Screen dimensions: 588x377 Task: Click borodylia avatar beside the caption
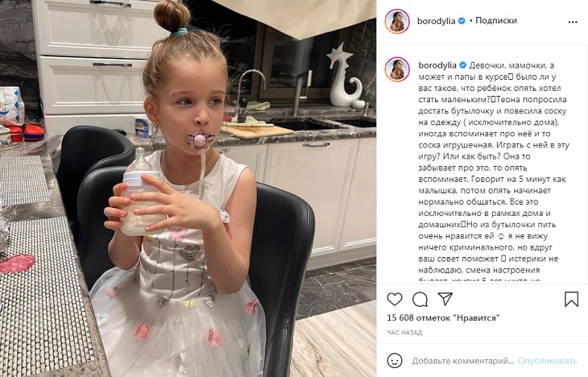click(x=397, y=69)
